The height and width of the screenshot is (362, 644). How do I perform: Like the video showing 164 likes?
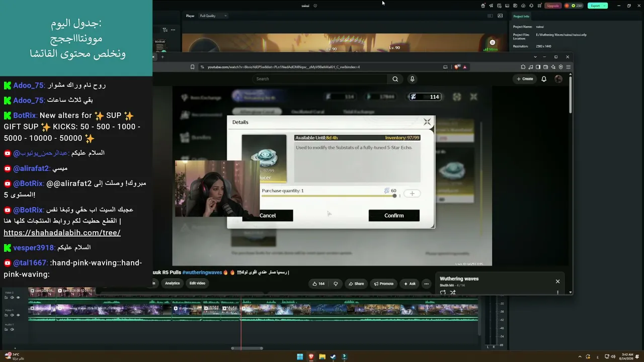(318, 284)
